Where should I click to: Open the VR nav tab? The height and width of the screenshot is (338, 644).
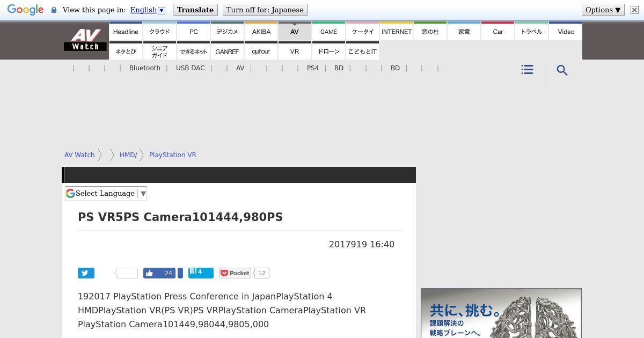[295, 51]
